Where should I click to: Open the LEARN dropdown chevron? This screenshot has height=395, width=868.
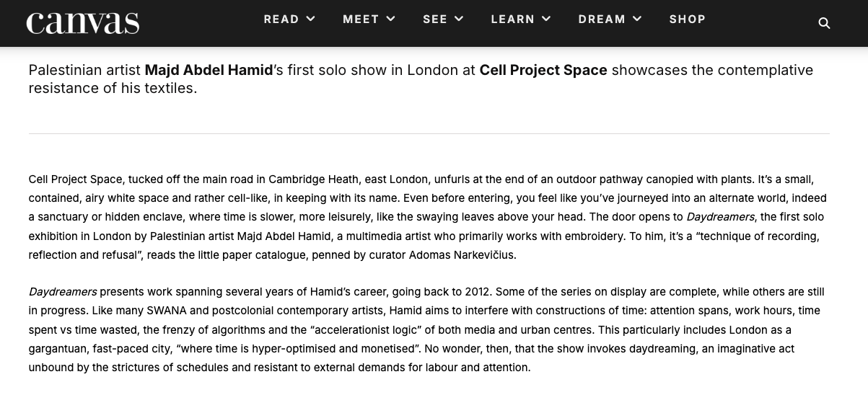pyautogui.click(x=546, y=19)
